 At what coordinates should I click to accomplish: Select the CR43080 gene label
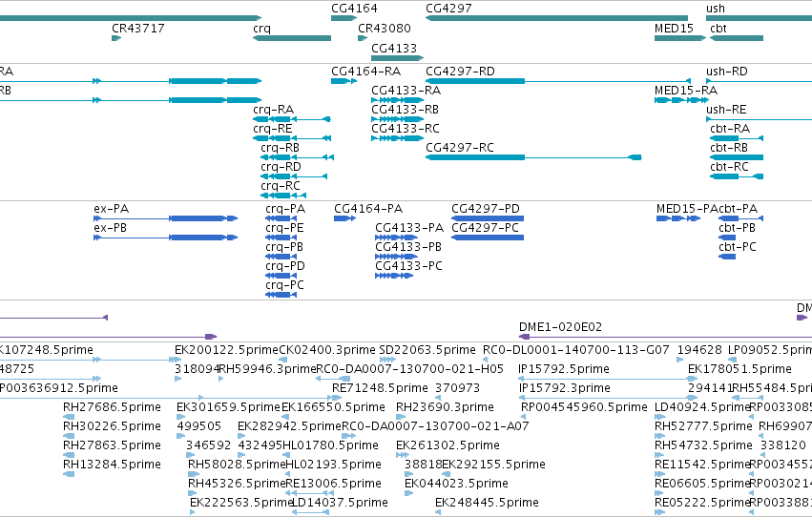coord(385,28)
